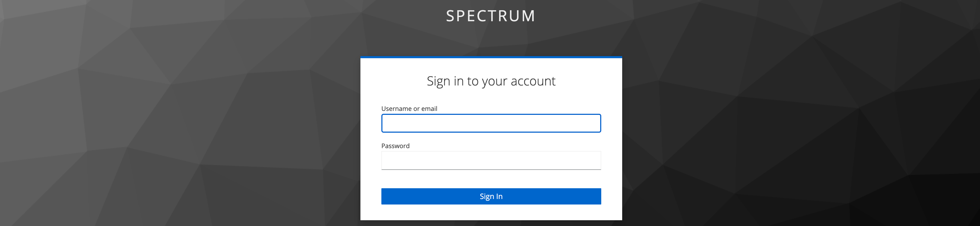Click the 'Sign In' text on button
The height and width of the screenshot is (226, 980).
point(491,196)
